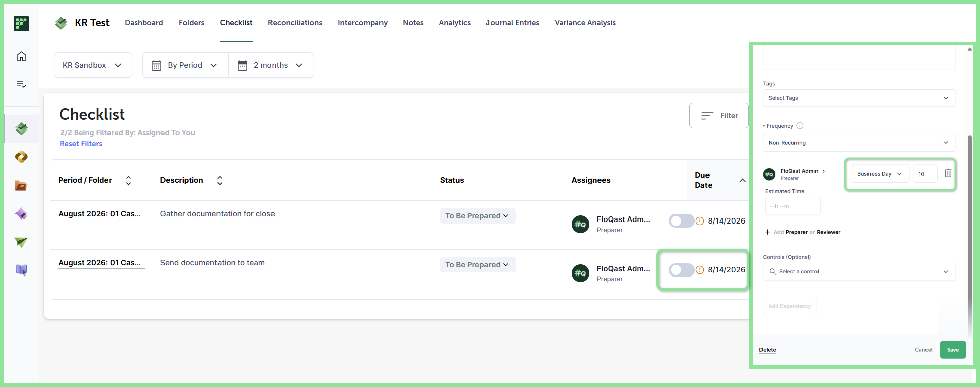The width and height of the screenshot is (980, 387).
Task: Expand FloQast Admin preparer chevron
Action: 824,171
